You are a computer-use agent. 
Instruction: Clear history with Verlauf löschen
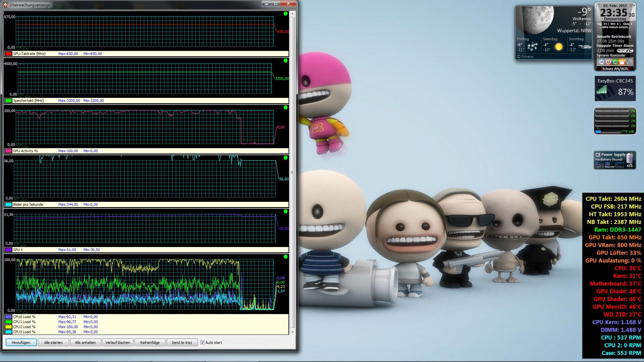(118, 342)
